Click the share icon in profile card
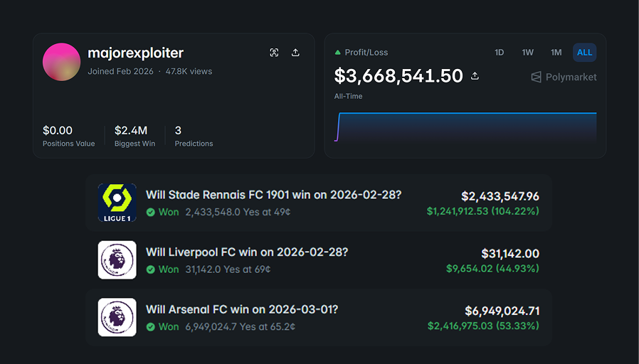Screen dimensions: 639x364 click(295, 53)
